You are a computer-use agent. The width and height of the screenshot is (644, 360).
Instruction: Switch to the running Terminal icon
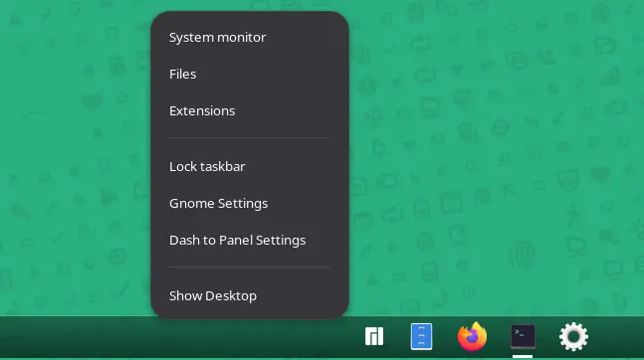[x=523, y=336]
